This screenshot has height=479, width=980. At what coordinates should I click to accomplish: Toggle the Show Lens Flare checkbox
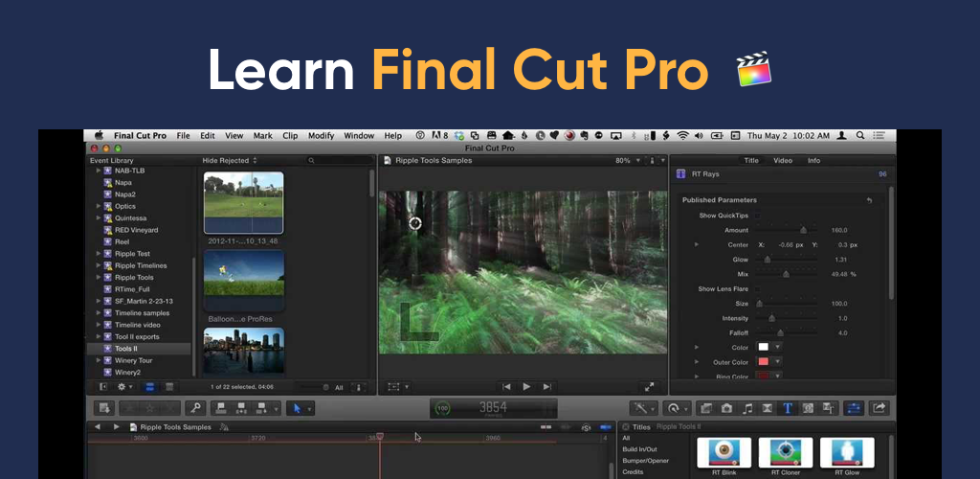point(758,289)
